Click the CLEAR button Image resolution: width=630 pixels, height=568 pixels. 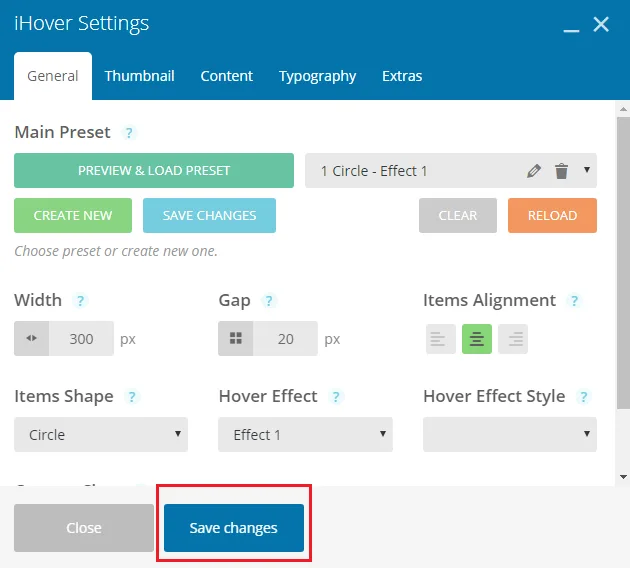458,215
